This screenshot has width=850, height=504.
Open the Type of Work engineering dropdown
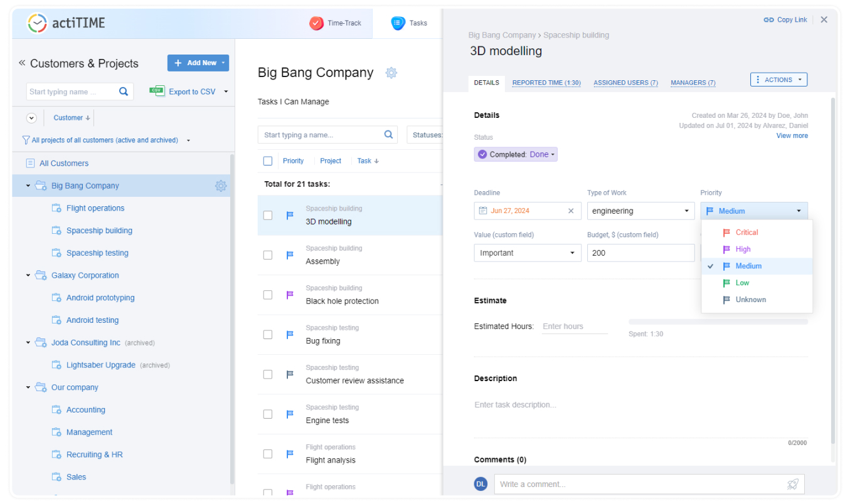point(640,211)
